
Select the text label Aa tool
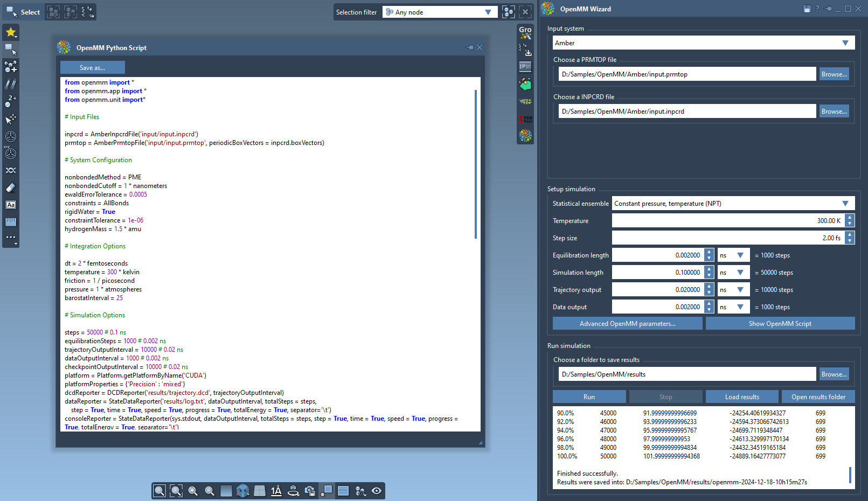click(11, 205)
